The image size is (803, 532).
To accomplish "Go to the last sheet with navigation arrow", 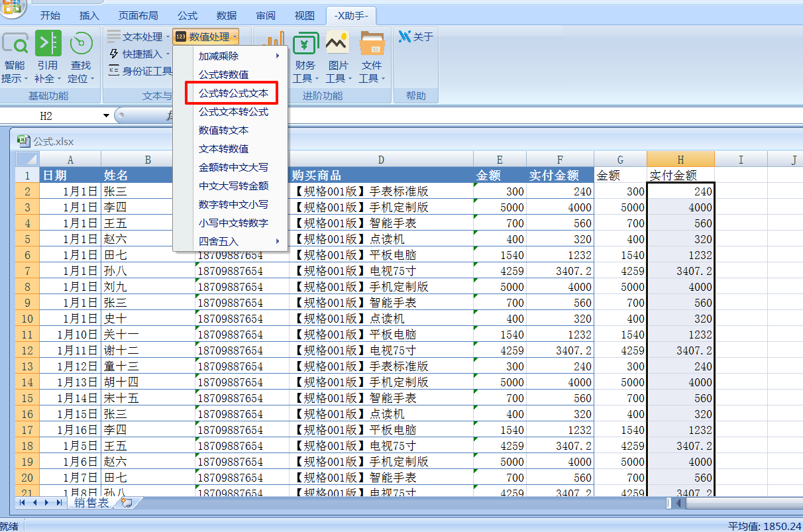I will click(x=60, y=503).
